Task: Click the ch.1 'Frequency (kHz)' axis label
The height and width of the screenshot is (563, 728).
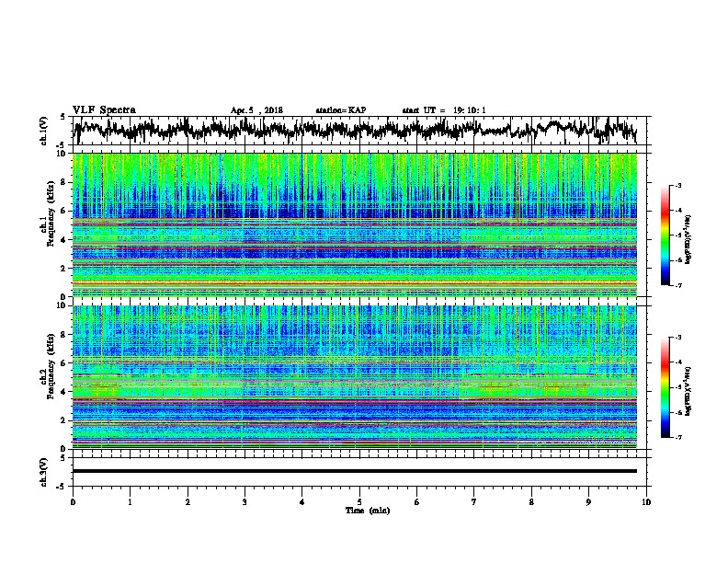Action: 51,213
